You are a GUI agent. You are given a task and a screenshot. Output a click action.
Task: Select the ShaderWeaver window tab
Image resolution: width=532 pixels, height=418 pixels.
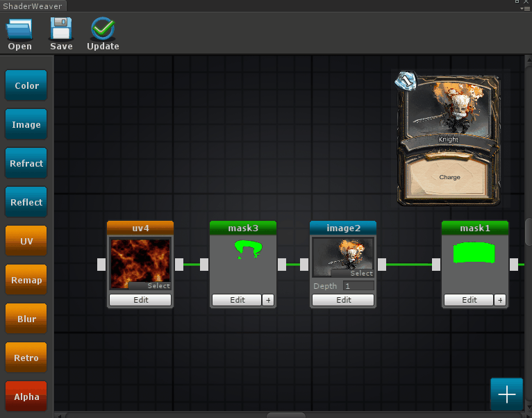click(33, 6)
